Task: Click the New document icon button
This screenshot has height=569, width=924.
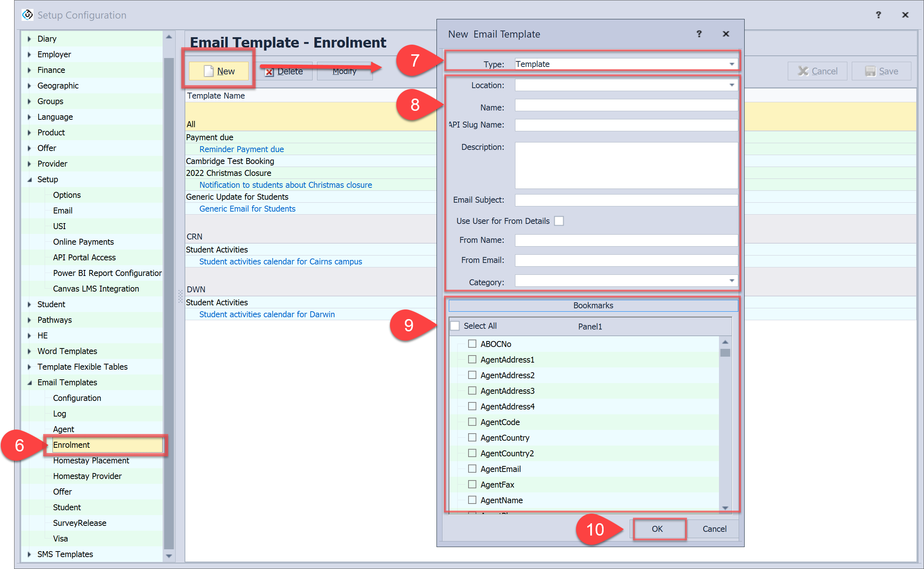Action: coord(209,71)
